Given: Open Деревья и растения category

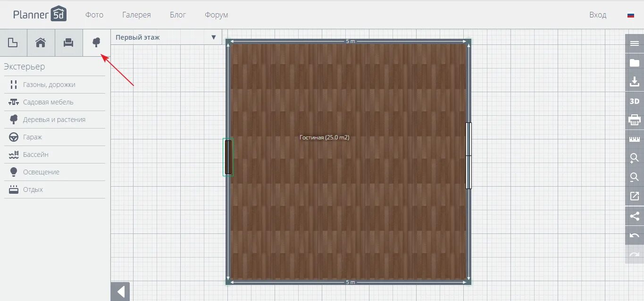Looking at the screenshot, I should [55, 120].
